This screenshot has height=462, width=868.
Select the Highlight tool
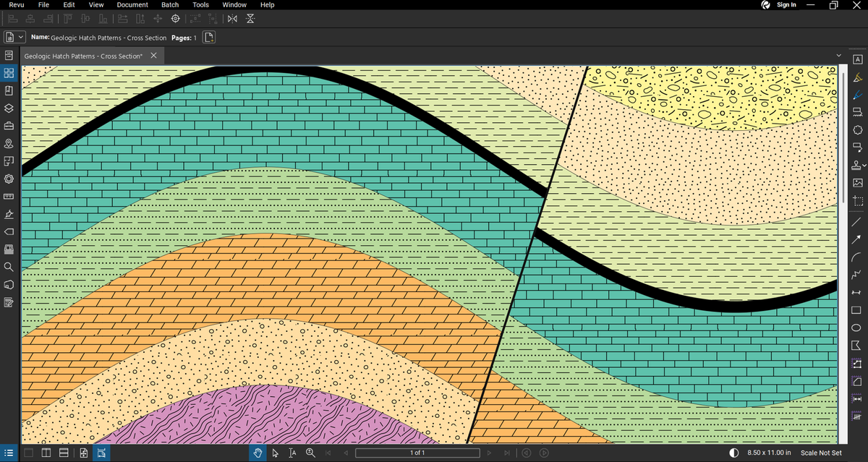(x=857, y=77)
